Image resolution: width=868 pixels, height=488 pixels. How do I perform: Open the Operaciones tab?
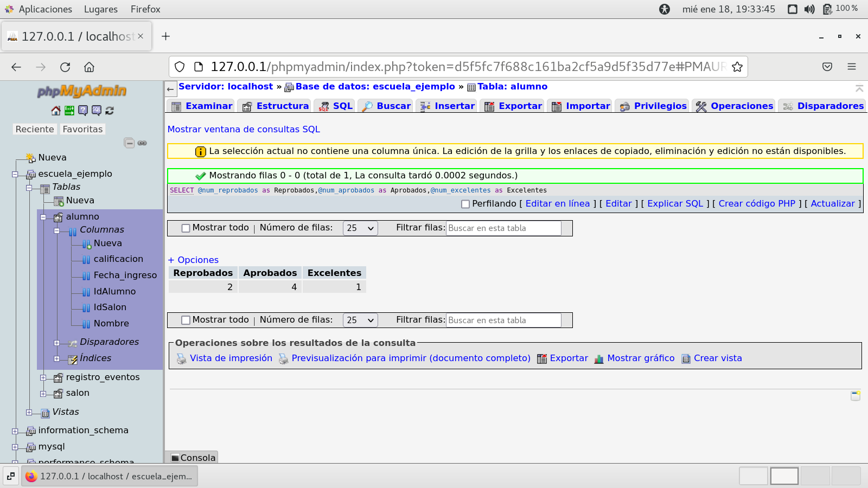pos(735,106)
